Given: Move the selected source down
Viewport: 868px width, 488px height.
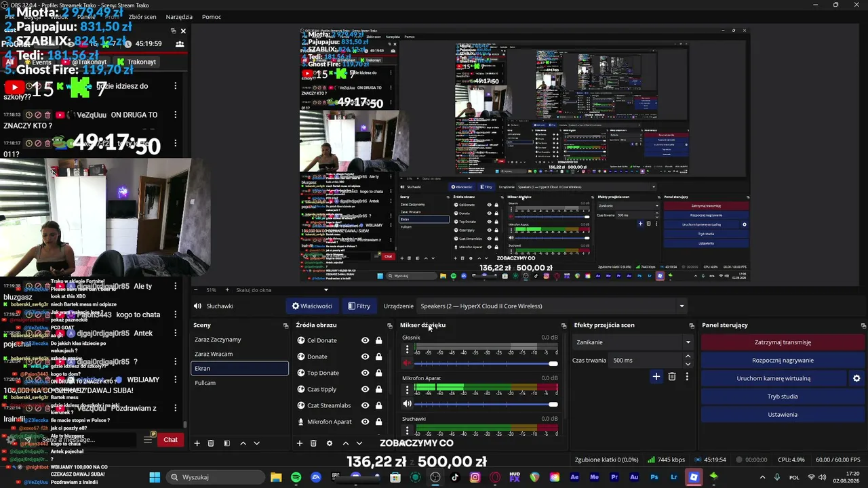Looking at the screenshot, I should [359, 443].
